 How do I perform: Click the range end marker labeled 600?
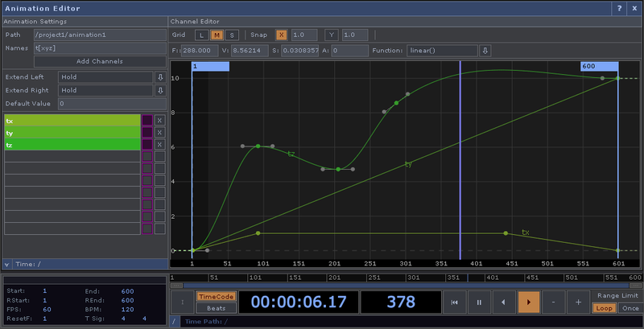point(599,67)
